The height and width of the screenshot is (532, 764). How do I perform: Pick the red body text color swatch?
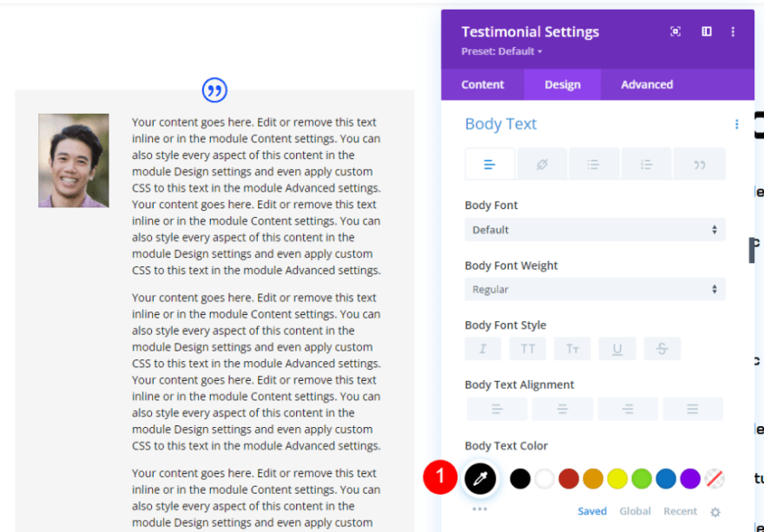click(x=569, y=478)
